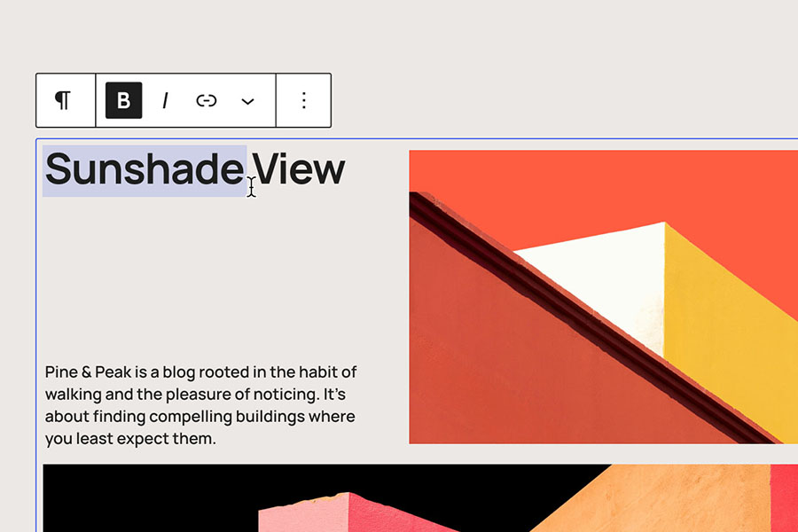Select the Pine & Peak paragraph block
The width and height of the screenshot is (798, 532).
(x=201, y=405)
